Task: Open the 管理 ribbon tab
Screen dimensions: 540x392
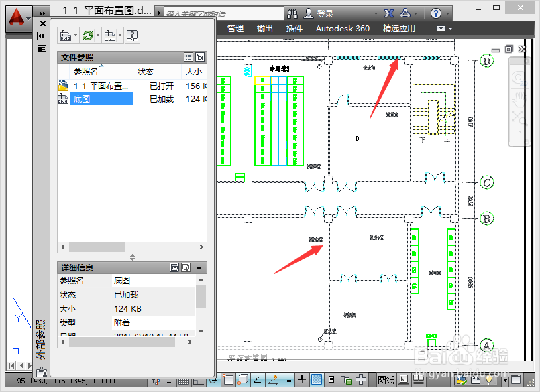Action: pyautogui.click(x=235, y=29)
